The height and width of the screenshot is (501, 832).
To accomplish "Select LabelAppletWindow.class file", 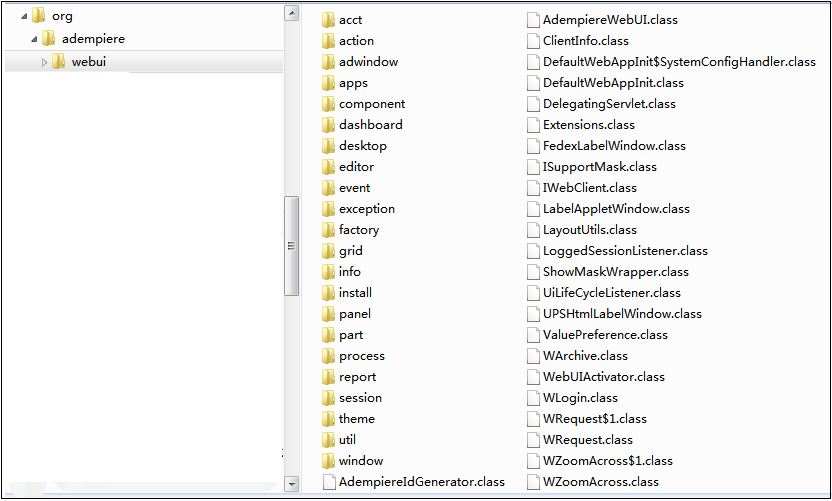I will coord(608,209).
